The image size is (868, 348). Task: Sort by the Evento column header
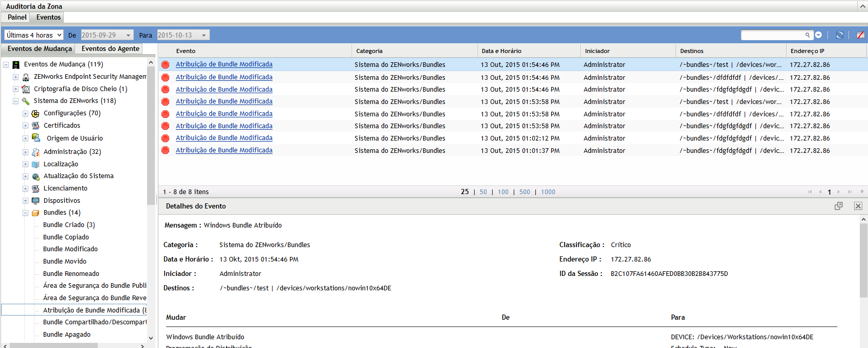(186, 51)
